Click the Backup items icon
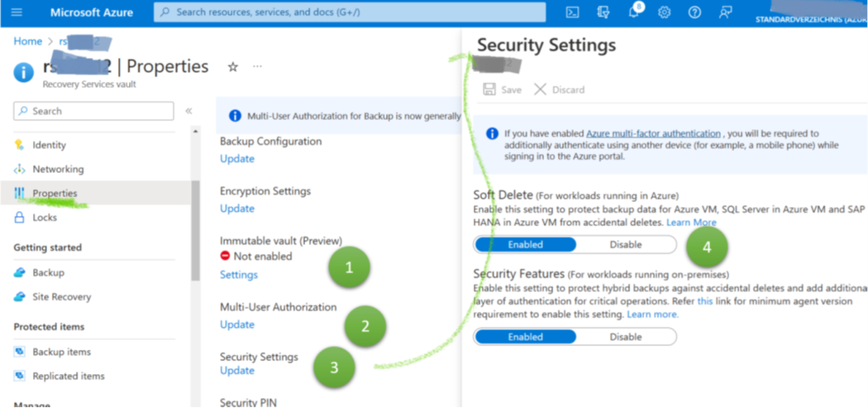868x408 pixels. 20,352
